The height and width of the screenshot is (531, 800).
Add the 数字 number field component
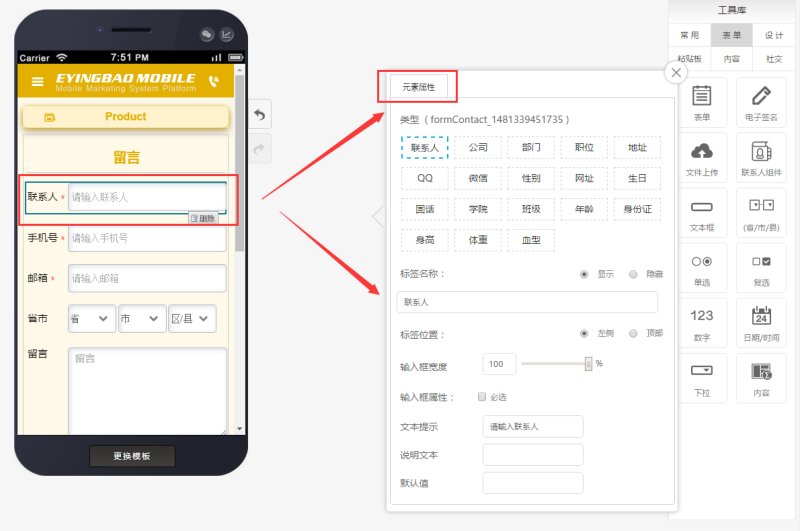pos(702,323)
